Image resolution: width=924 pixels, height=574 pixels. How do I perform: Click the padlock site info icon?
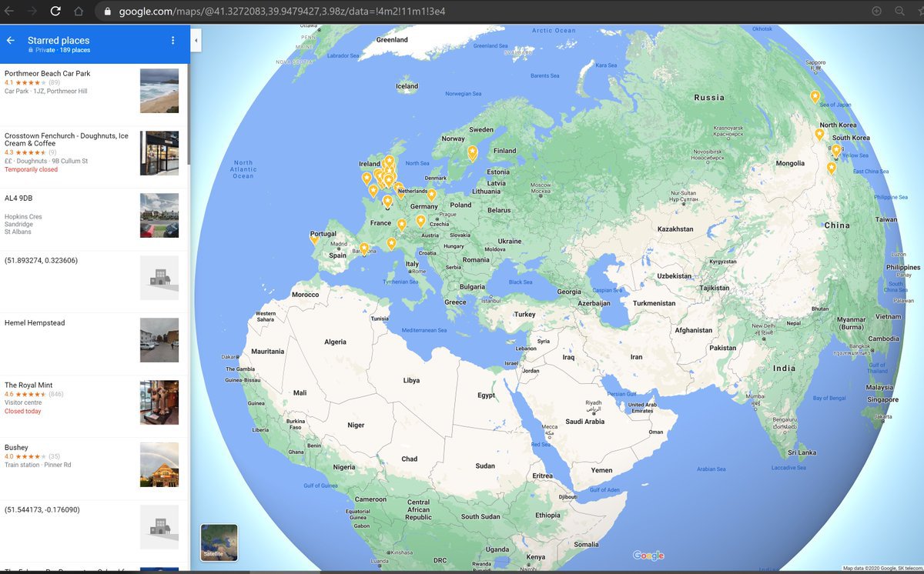(107, 12)
